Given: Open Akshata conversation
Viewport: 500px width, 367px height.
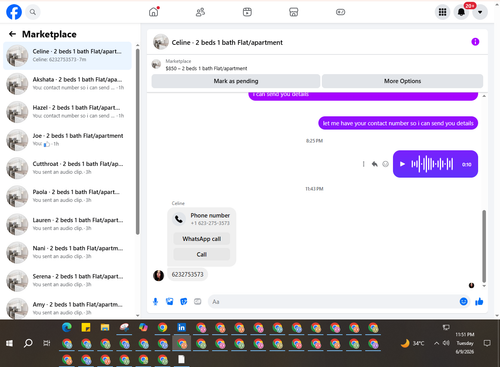Looking at the screenshot, I should (x=67, y=84).
